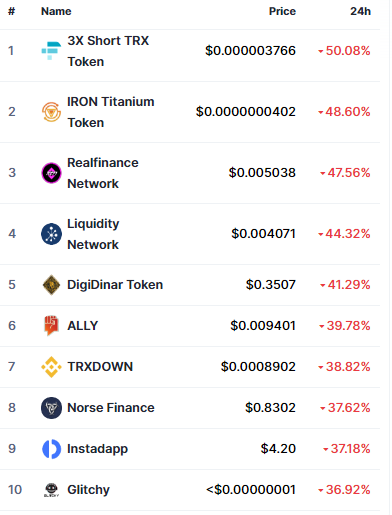Click the ALLY red fist icon
This screenshot has width=392, height=515.
51,326
